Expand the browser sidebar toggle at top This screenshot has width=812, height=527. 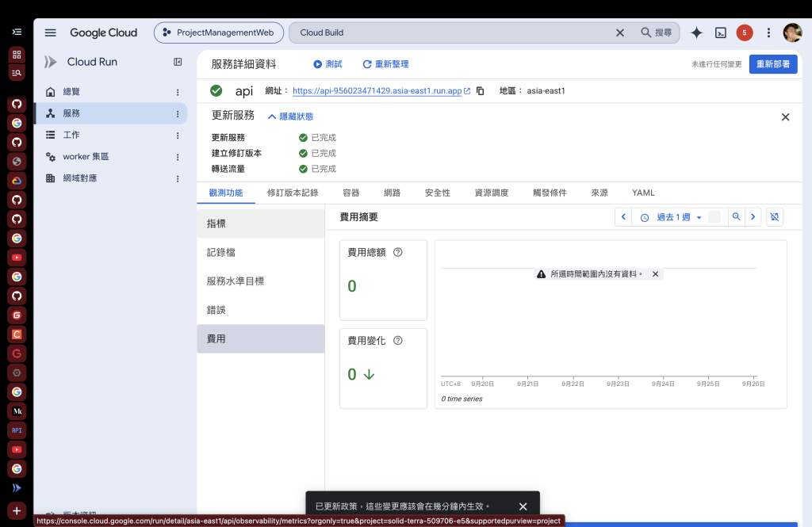point(17,32)
